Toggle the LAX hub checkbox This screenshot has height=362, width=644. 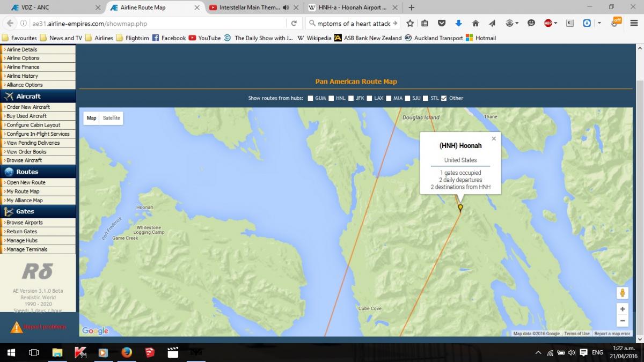point(370,98)
